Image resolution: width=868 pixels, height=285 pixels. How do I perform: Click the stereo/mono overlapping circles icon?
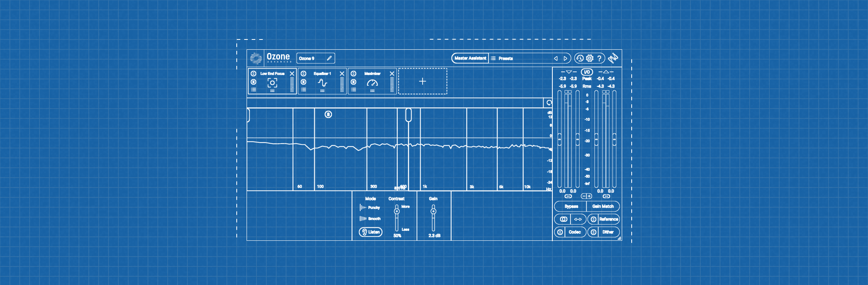[563, 219]
